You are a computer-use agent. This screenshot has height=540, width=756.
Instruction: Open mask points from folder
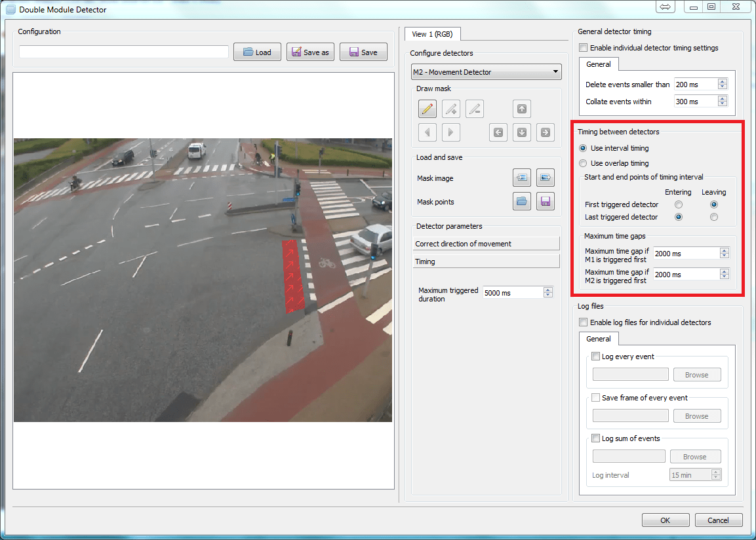point(522,201)
